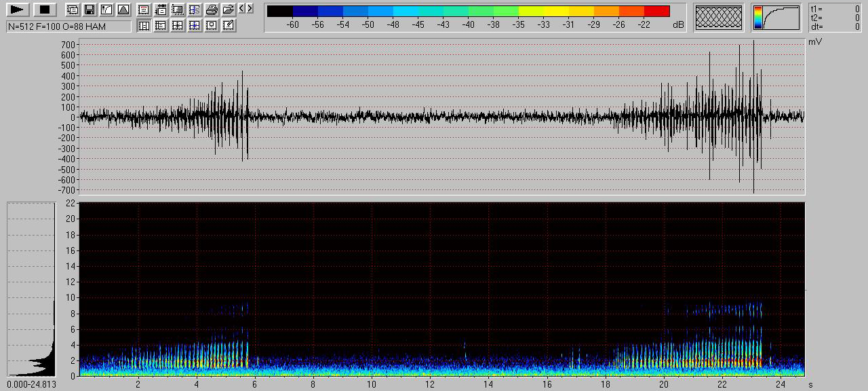Click the curve graph icon beside save
Image resolution: width=868 pixels, height=391 pixels.
tap(106, 10)
